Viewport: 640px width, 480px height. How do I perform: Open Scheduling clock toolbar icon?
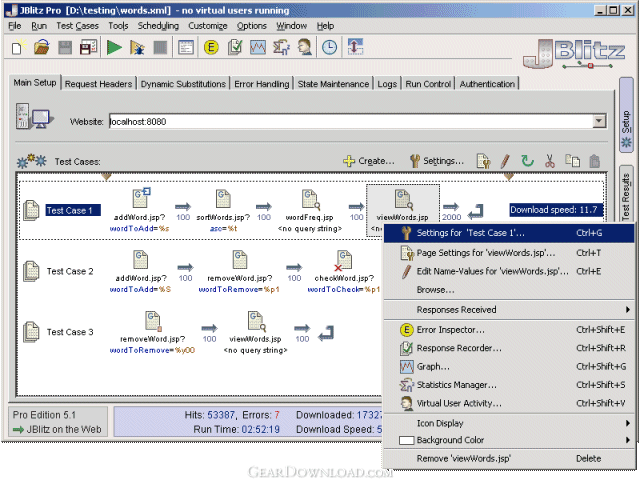point(329,47)
